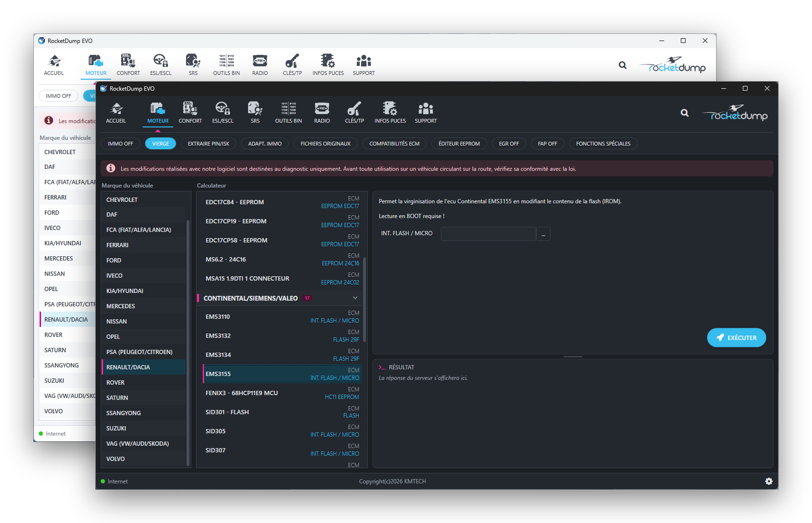Open FONCTIONS SPÉCIALES tab
The image size is (812, 523).
point(604,144)
